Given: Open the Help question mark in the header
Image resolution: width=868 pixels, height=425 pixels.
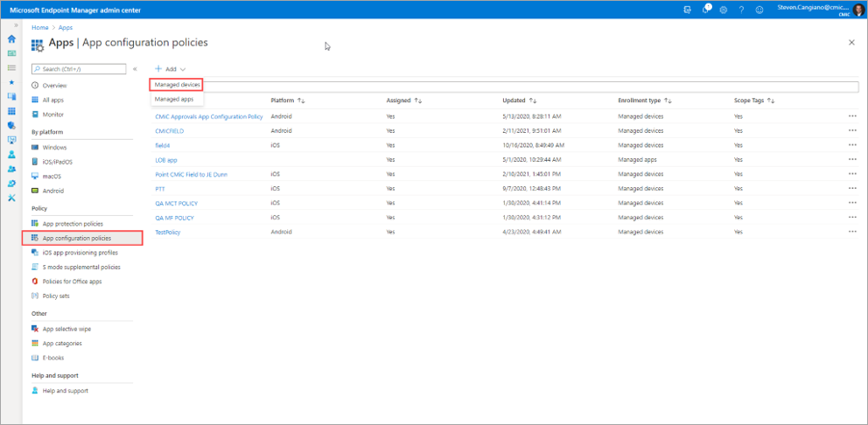Looking at the screenshot, I should coord(741,10).
